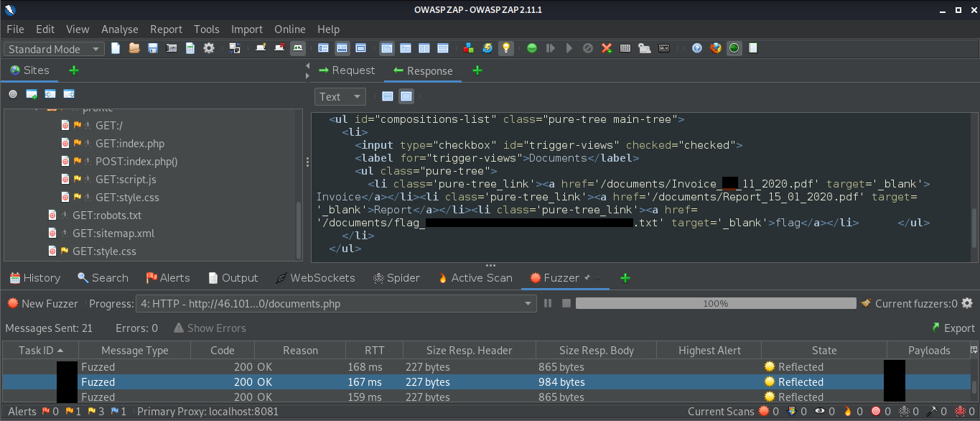Image resolution: width=980 pixels, height=421 pixels.
Task: Add a new tab next to Response
Action: coord(477,70)
